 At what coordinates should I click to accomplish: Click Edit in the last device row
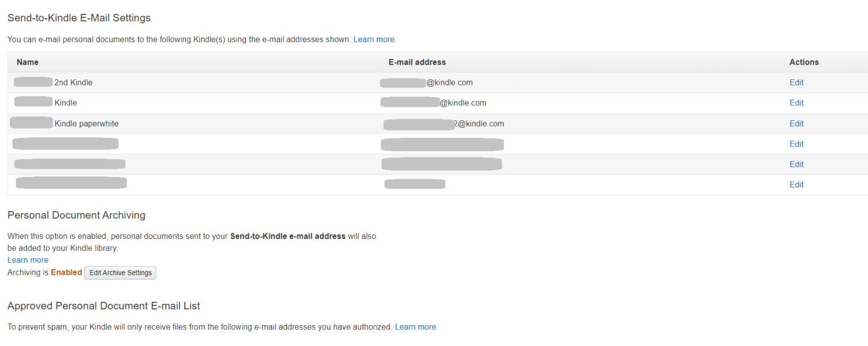pos(796,185)
